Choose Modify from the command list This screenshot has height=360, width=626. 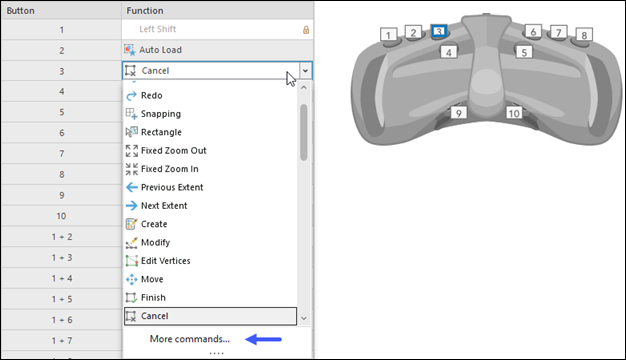click(210, 243)
